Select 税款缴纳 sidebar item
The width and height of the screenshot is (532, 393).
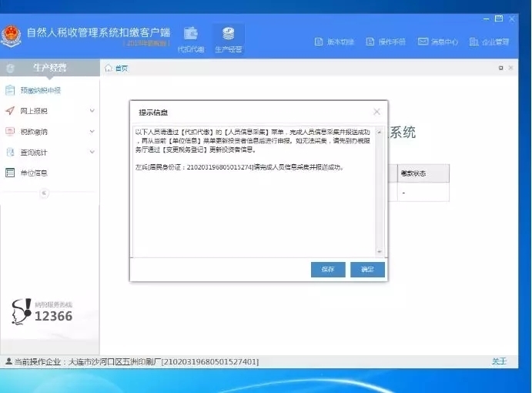(x=34, y=132)
